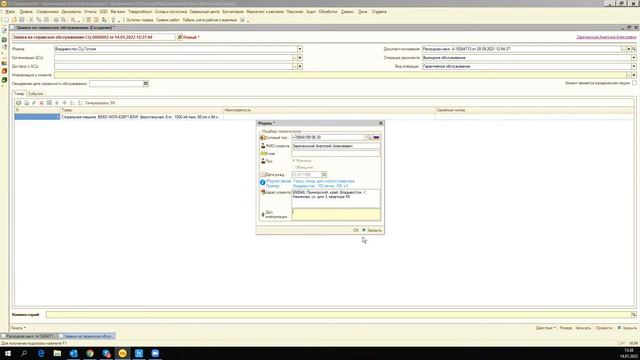The image size is (640, 360).
Task: Open Организация АСЦ ellipsis selector
Action: click(x=294, y=58)
